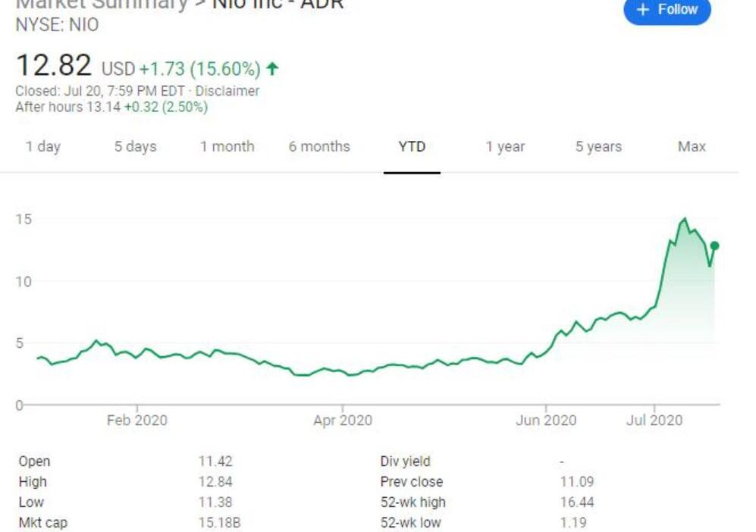The width and height of the screenshot is (756, 532).
Task: Click the 52-wk high value 16.44
Action: [576, 502]
